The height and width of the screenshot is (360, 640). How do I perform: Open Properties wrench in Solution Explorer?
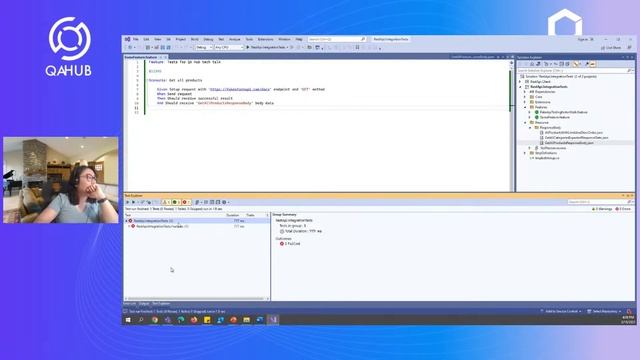tap(587, 64)
